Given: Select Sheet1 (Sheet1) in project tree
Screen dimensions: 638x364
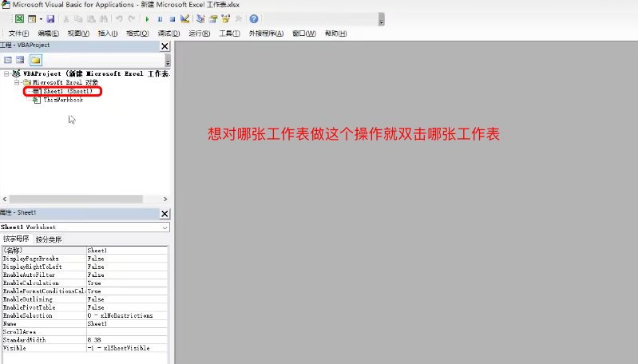Looking at the screenshot, I should coord(68,91).
